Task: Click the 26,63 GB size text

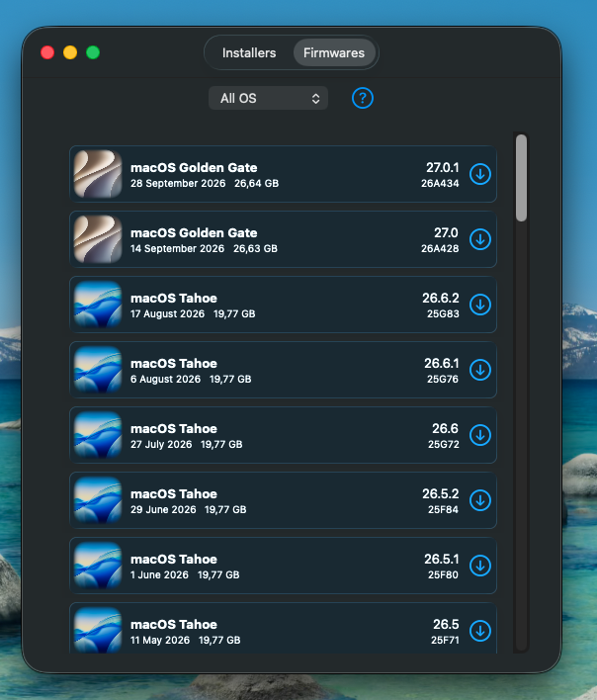Action: tap(255, 249)
